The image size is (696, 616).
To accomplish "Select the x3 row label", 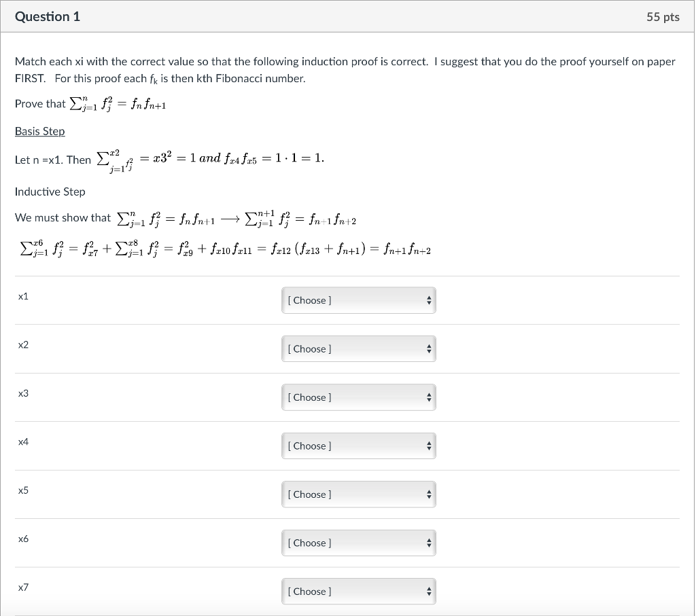I will click(x=24, y=393).
